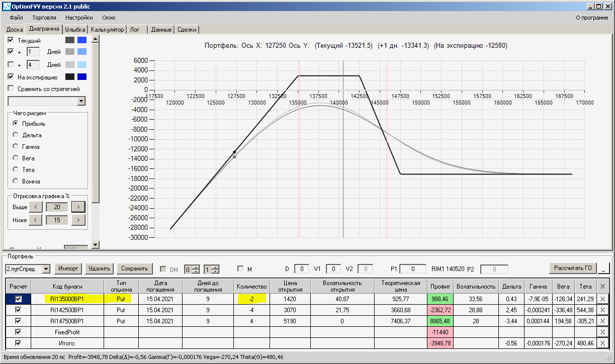
Task: Enable the +4 Дней curve checkbox
Action: pyautogui.click(x=11, y=64)
